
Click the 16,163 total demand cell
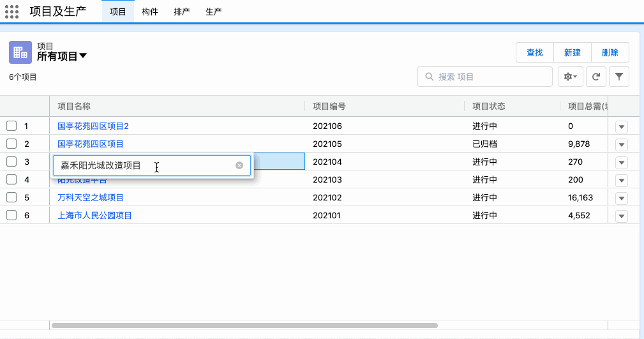580,198
